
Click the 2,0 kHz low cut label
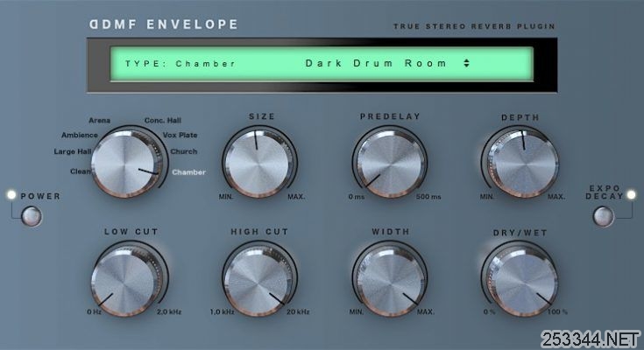(169, 311)
